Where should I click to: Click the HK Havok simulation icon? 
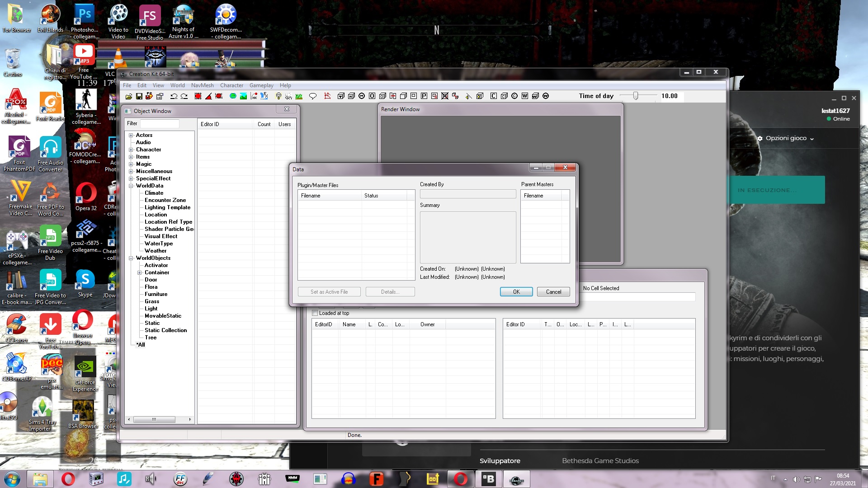[x=254, y=96]
